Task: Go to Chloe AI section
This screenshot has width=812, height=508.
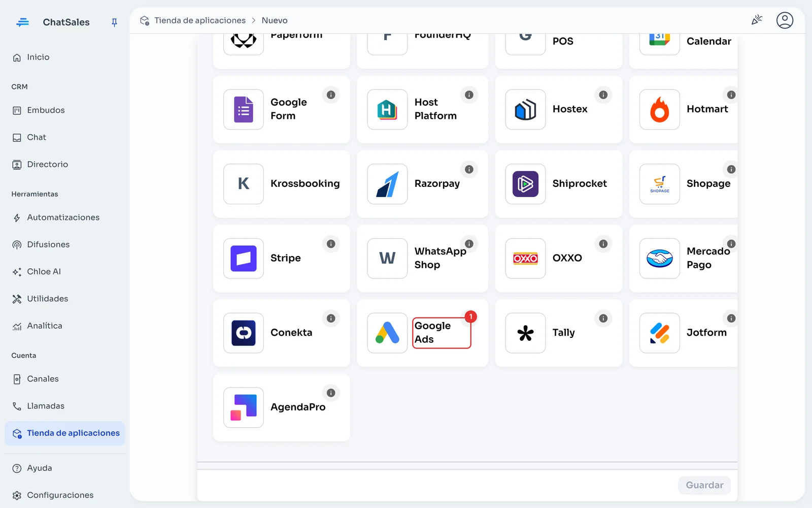Action: coord(64,272)
